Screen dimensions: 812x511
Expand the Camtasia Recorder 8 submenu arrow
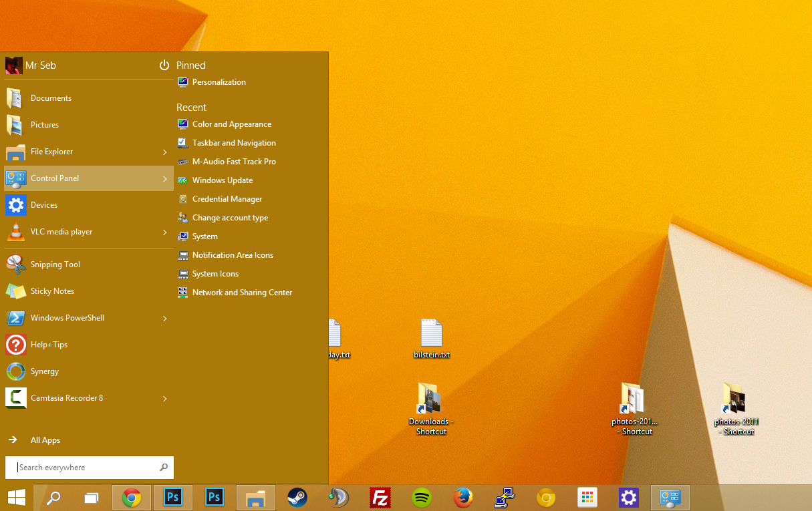pos(165,399)
